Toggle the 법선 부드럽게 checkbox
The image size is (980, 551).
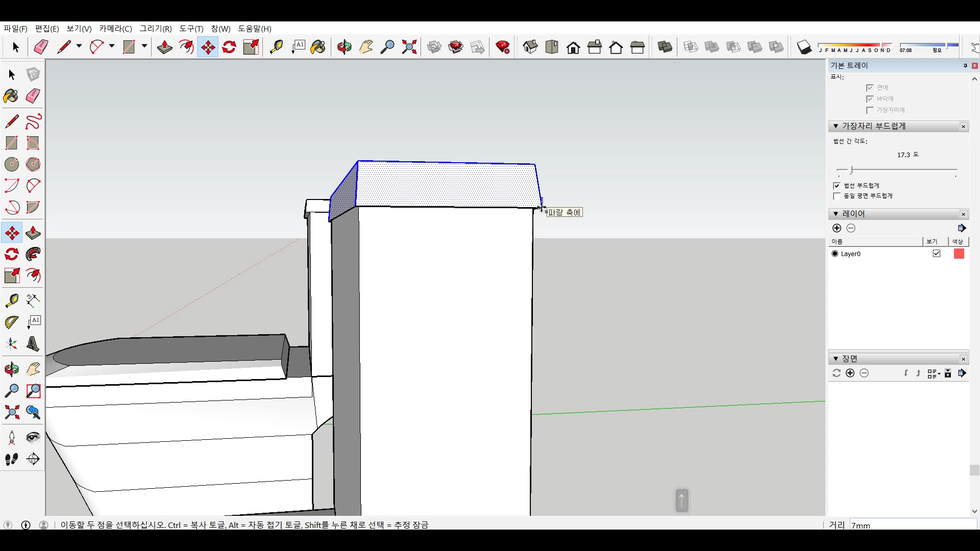coord(837,186)
